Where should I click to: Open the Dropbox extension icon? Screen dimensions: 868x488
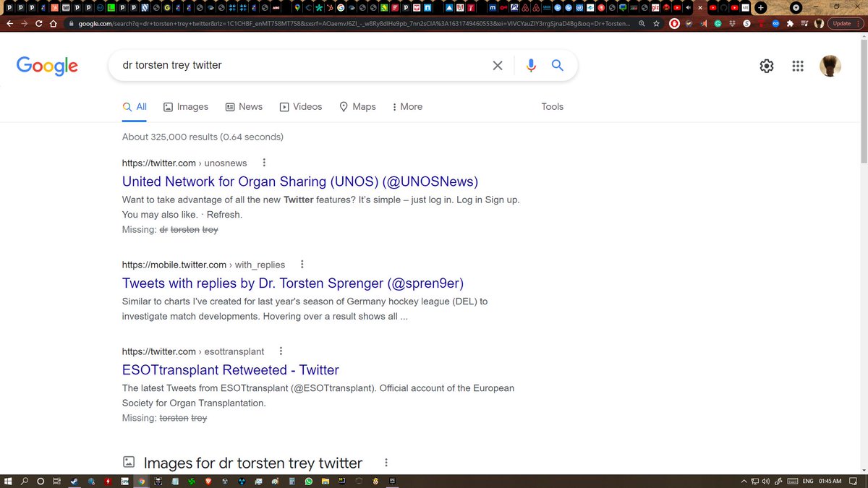732,23
